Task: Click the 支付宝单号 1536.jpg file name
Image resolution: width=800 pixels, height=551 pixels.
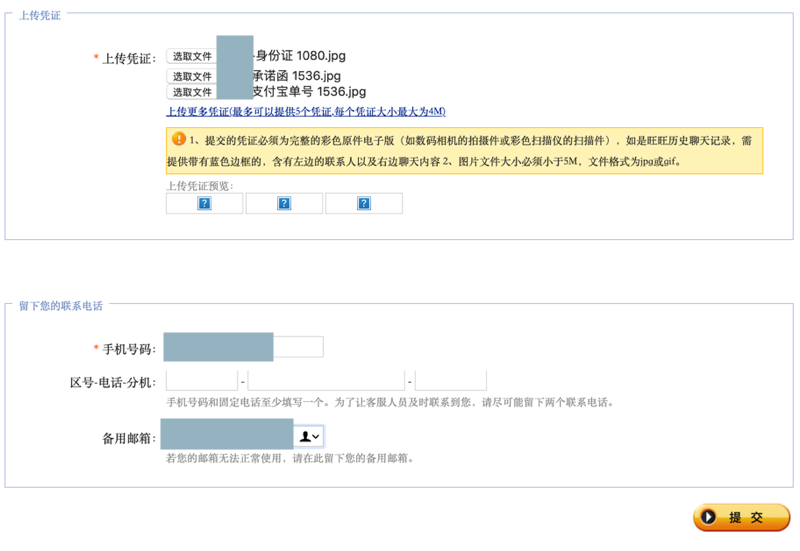Action: [310, 91]
